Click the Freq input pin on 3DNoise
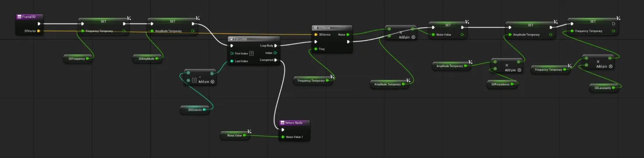Viewport: 644px width, 158px height. coord(316,49)
